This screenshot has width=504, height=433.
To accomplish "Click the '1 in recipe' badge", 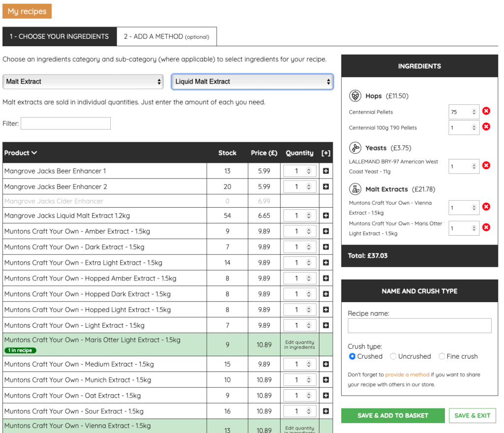I will [20, 350].
